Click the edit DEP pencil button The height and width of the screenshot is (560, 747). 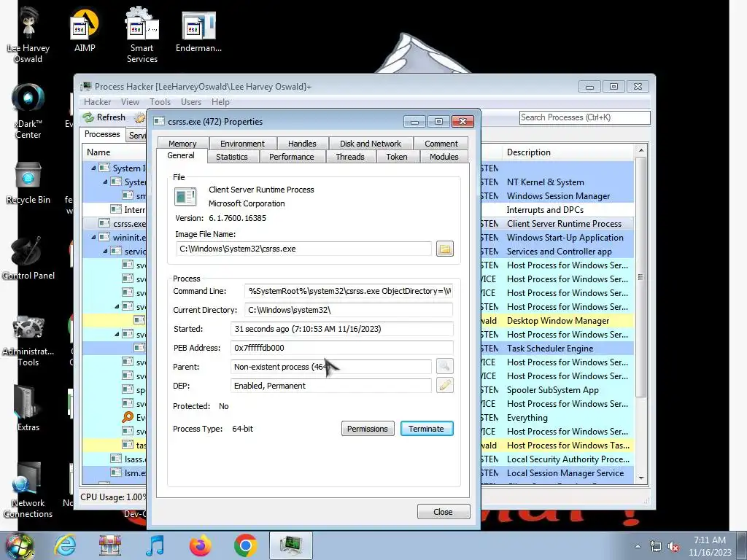(444, 385)
